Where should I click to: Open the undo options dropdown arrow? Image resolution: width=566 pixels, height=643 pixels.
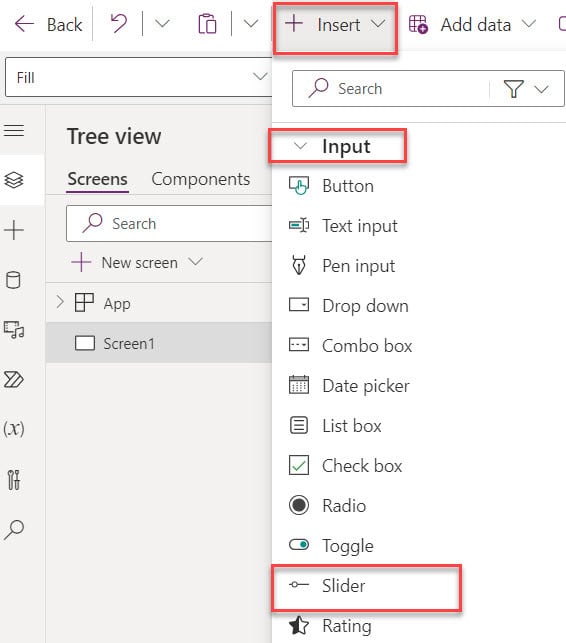point(162,24)
